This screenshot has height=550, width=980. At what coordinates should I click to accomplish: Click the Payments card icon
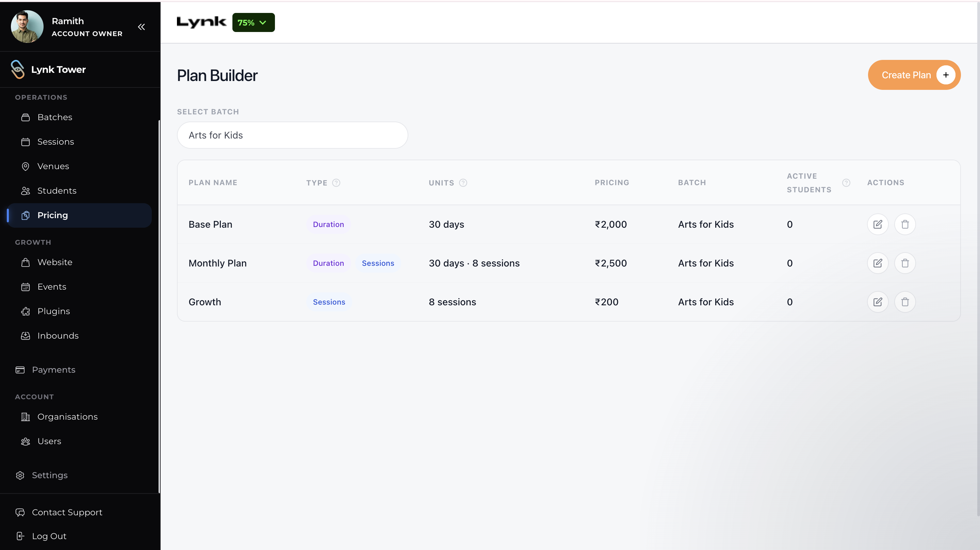coord(20,370)
